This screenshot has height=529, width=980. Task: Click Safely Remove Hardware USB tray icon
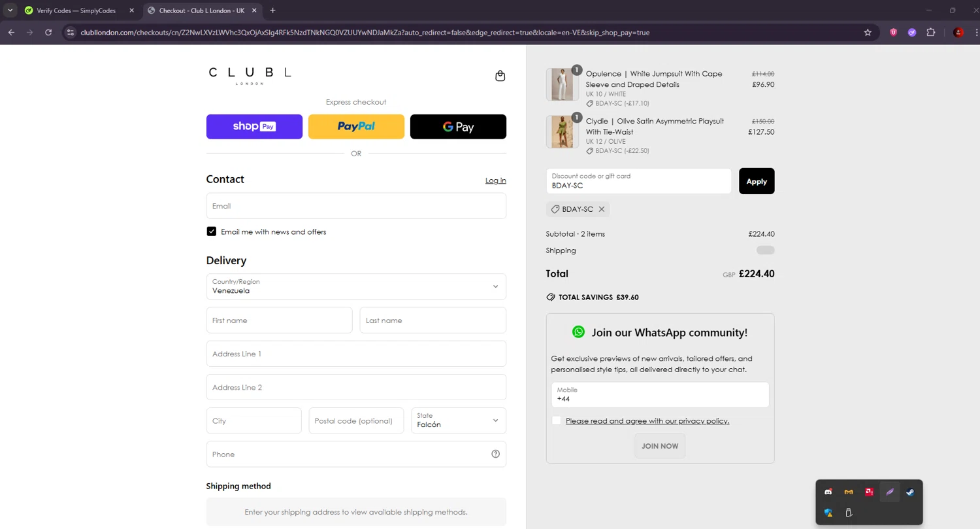849,513
